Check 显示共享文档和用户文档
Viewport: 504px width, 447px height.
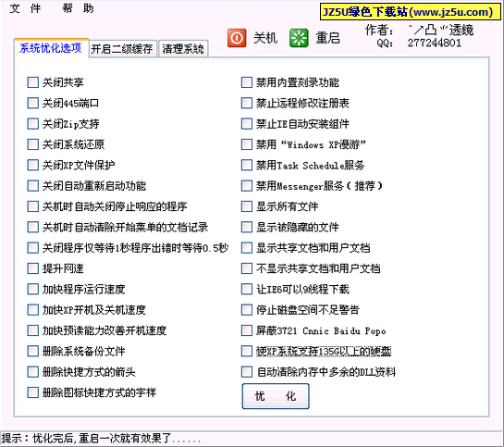(247, 248)
